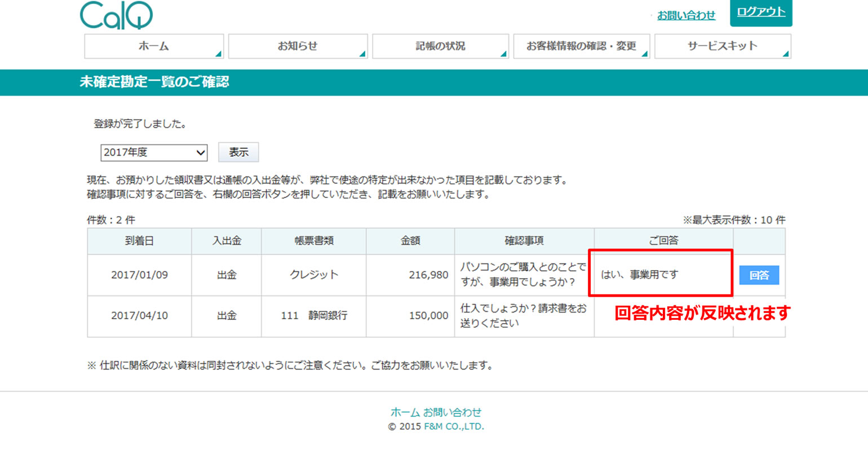Follow the footer お問い合わせ link
Screen dimensions: 868x476
[x=452, y=412]
